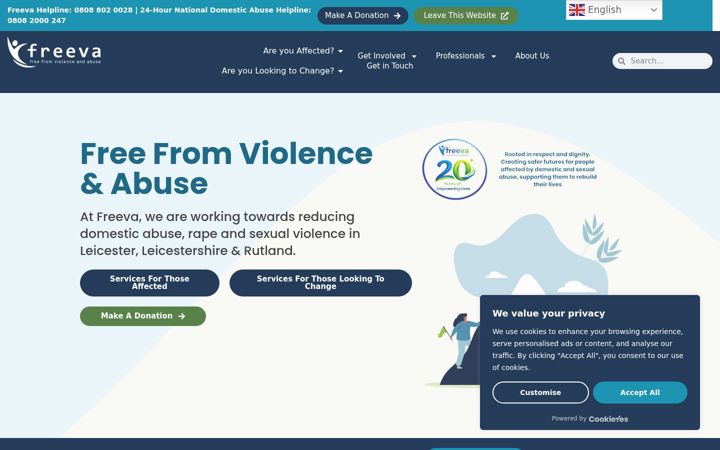Go to About Us page
This screenshot has width=720, height=450.
click(532, 56)
